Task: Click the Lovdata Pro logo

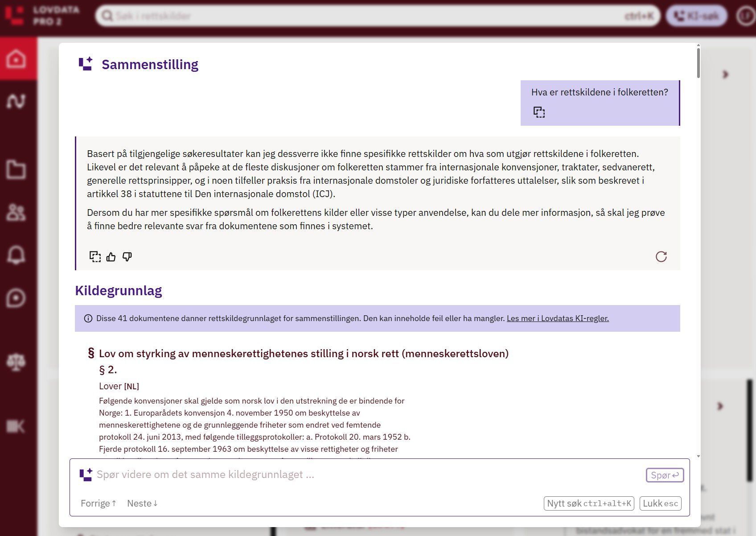Action: 42,15
